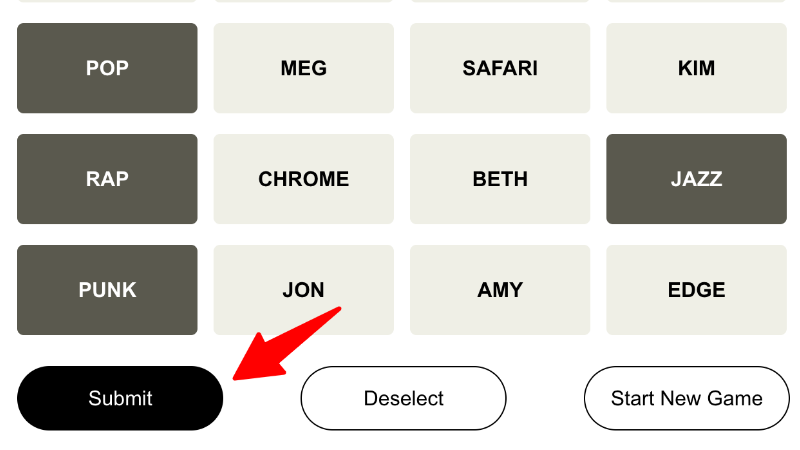Select the MEG word tile
The height and width of the screenshot is (450, 800).
tap(303, 68)
